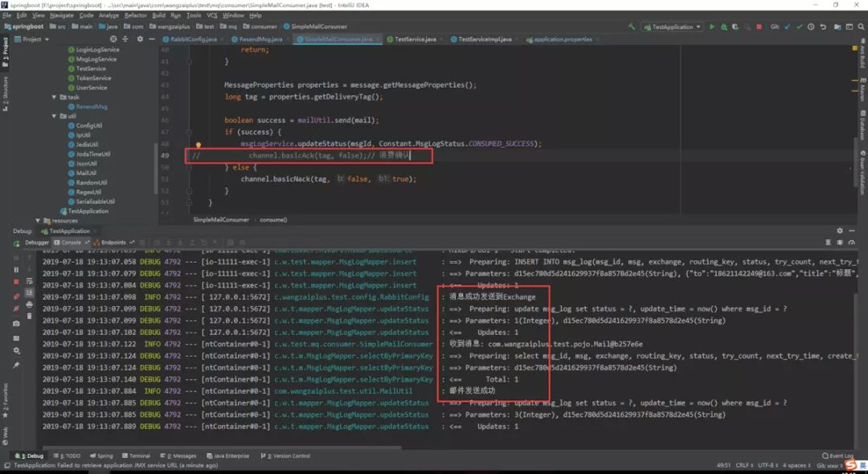The height and width of the screenshot is (474, 868).
Task: Toggle mute breakpoints in debug sidebar
Action: pos(16,309)
